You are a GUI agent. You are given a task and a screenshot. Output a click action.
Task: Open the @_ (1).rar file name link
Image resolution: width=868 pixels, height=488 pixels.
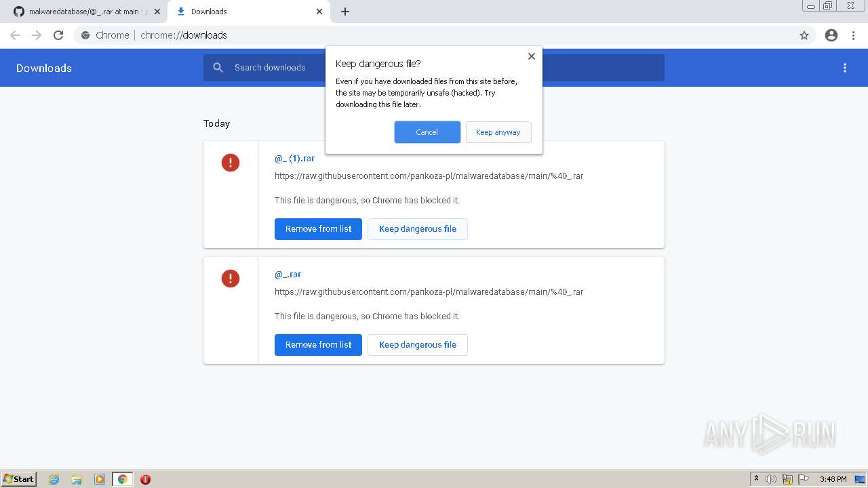point(294,159)
